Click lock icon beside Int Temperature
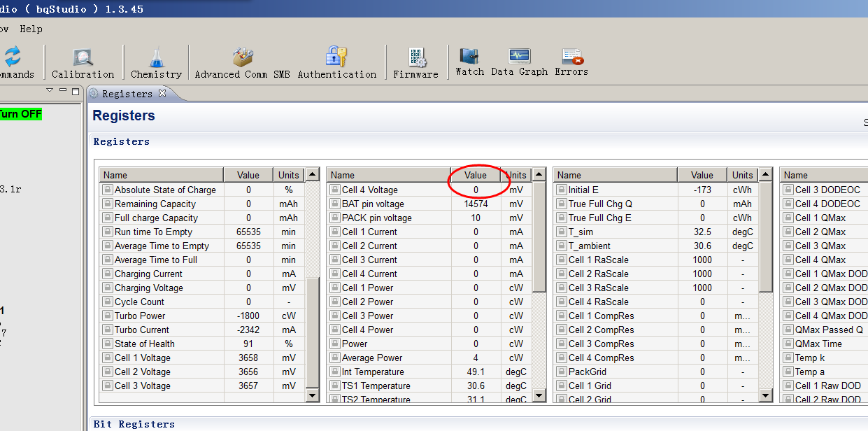 pyautogui.click(x=334, y=372)
